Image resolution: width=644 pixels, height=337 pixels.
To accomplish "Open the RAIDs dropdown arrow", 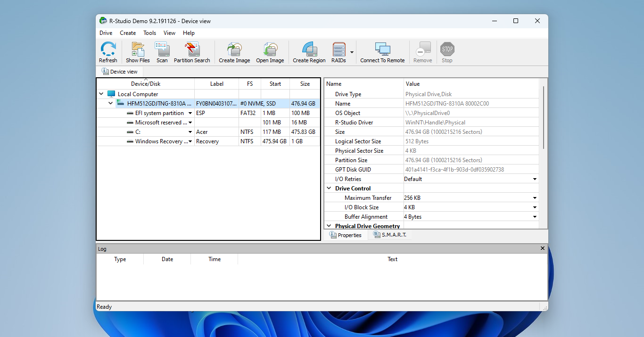I will (352, 52).
